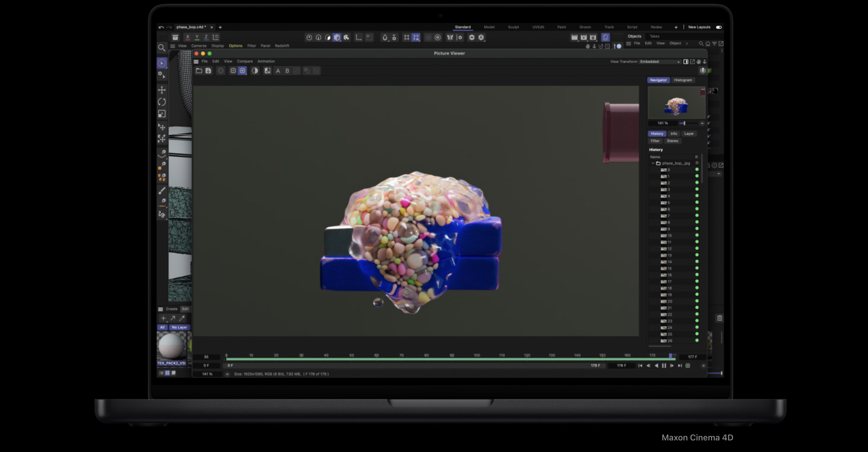Click the navigator preview thumbnail

point(676,103)
